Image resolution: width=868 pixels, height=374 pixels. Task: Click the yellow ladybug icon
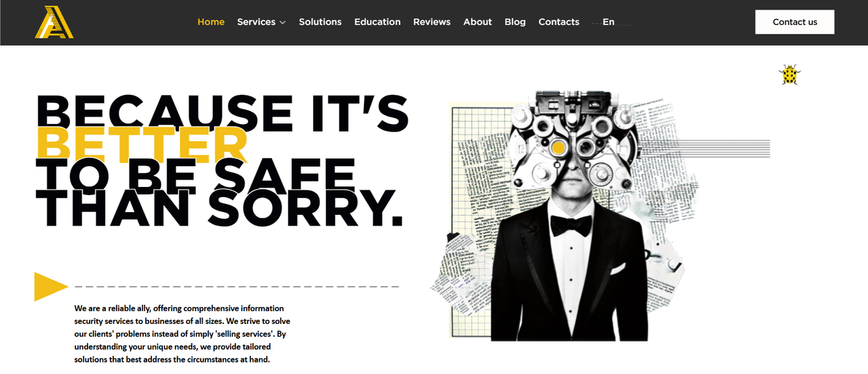tap(789, 75)
